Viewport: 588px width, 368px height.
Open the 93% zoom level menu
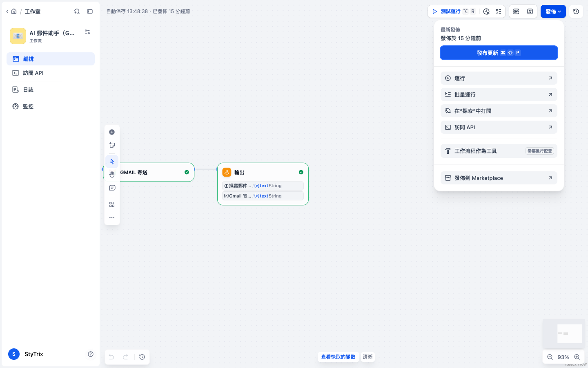coord(563,357)
